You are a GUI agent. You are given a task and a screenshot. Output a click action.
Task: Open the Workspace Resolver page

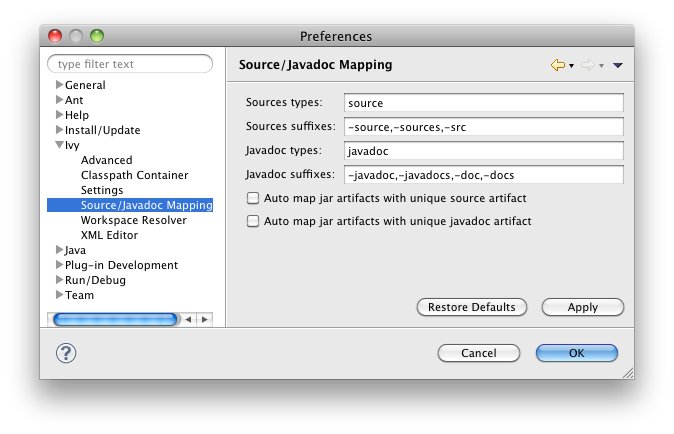(133, 220)
